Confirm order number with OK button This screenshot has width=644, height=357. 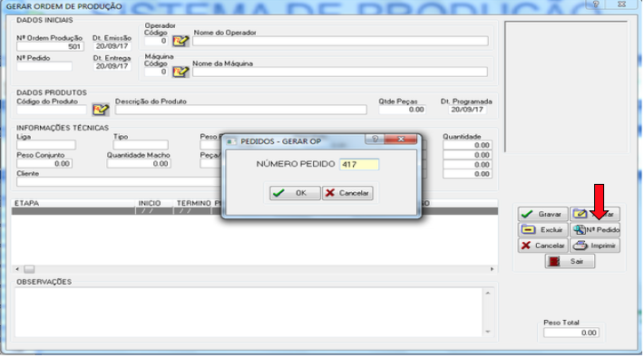click(295, 193)
